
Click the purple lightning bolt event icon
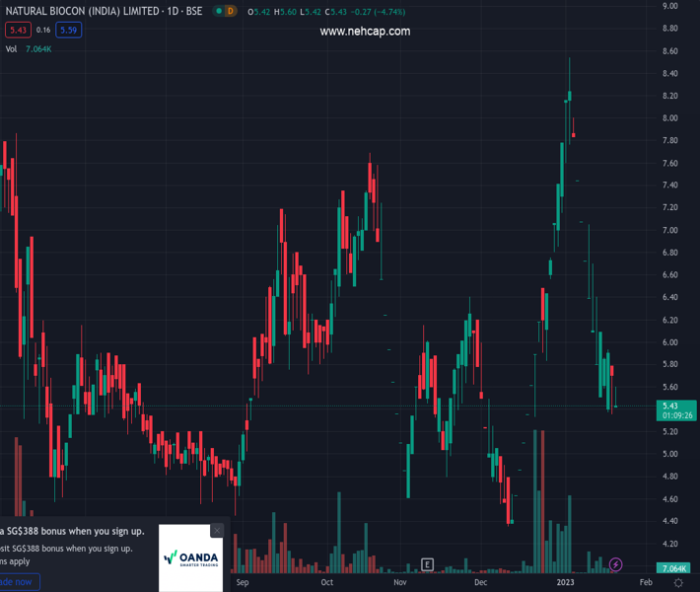click(x=616, y=564)
